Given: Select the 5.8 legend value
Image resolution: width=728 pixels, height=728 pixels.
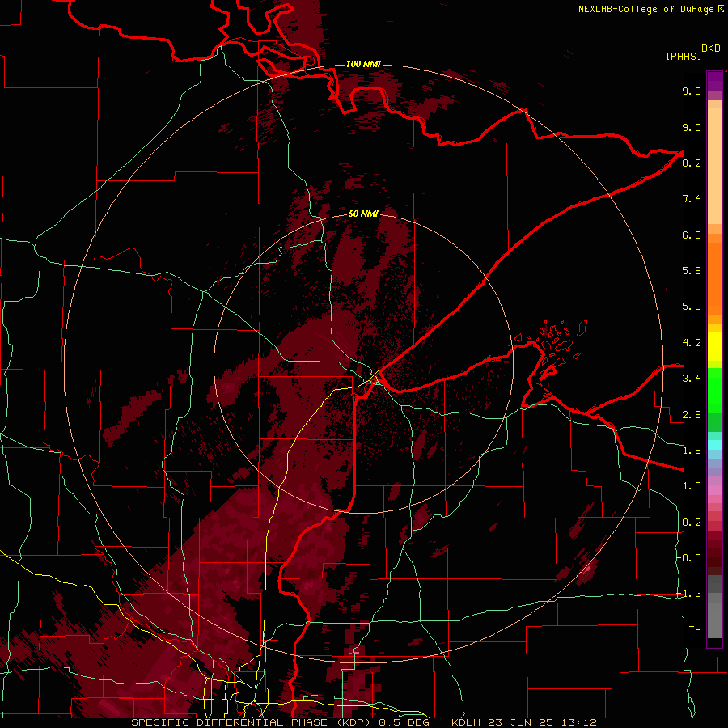Looking at the screenshot, I should click(692, 271).
